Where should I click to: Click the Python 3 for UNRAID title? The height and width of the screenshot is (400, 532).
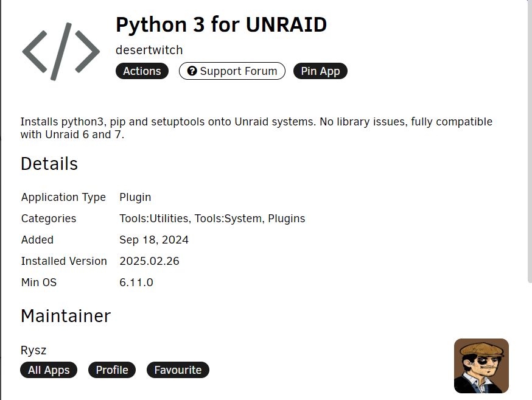click(x=221, y=25)
